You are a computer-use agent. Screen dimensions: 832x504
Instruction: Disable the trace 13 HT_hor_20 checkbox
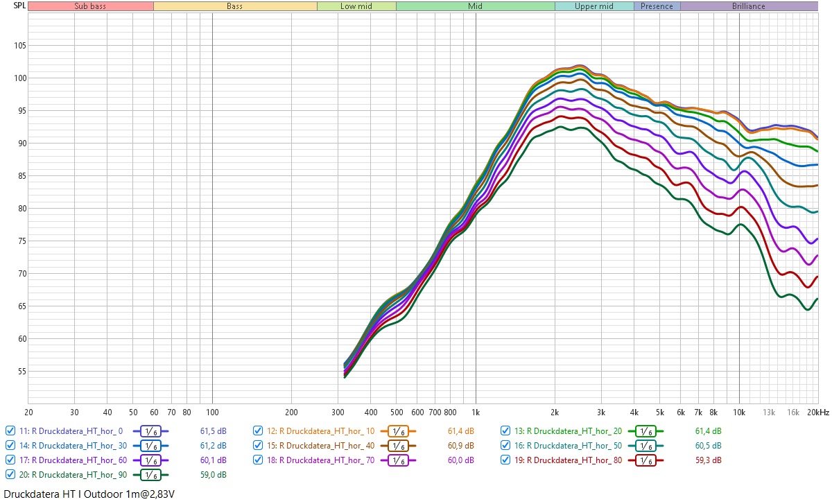[x=505, y=431]
